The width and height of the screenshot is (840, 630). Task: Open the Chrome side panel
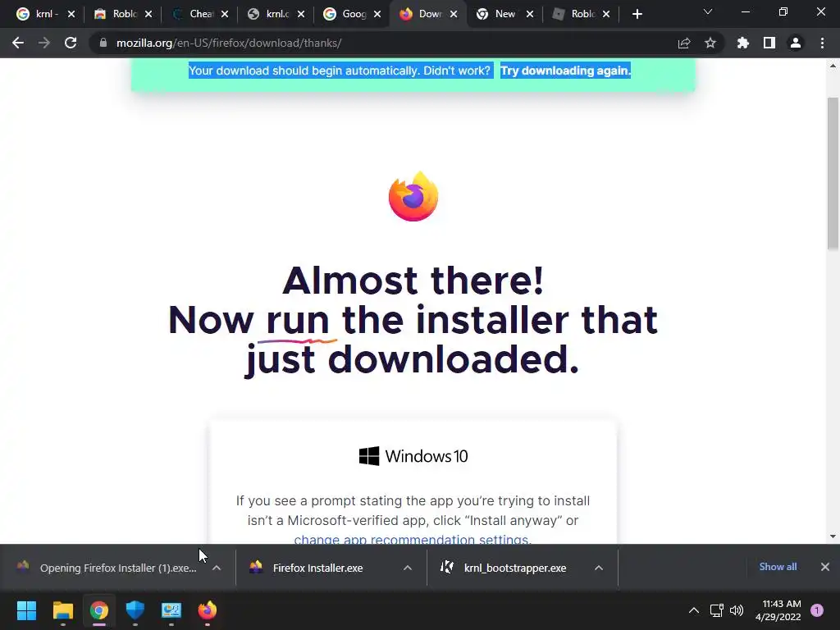(x=769, y=43)
